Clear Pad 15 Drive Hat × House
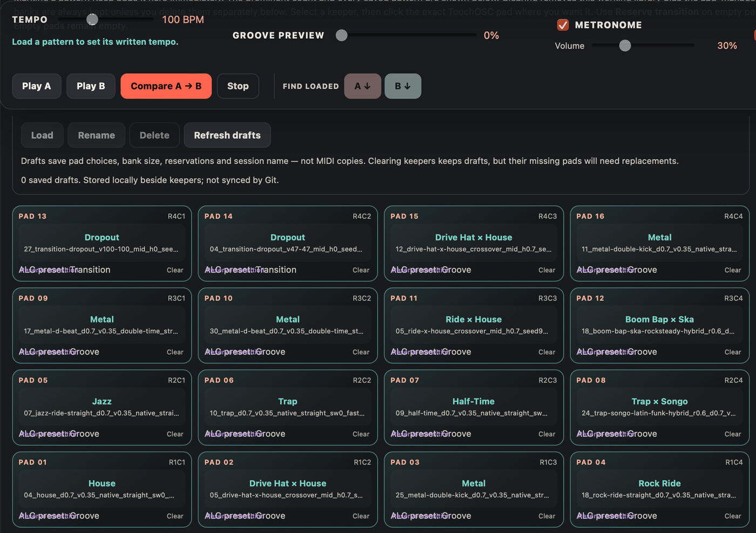 (x=547, y=270)
